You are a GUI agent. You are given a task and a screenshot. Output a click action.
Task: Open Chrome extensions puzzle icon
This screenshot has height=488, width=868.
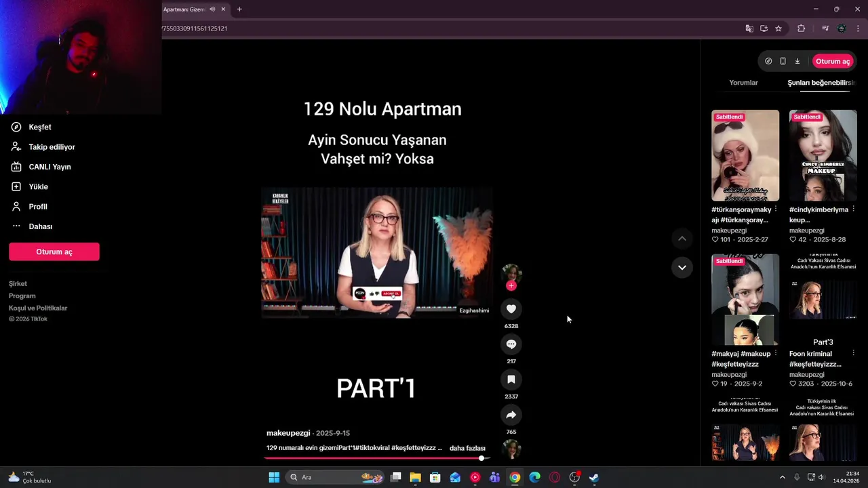pos(802,28)
